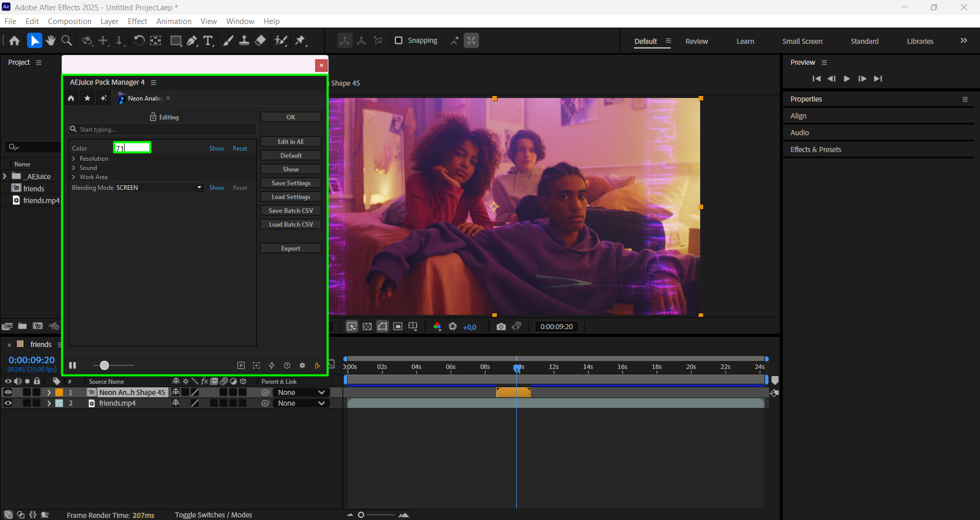The height and width of the screenshot is (520, 980).
Task: Switch to the Small Screen workspace
Action: pos(802,41)
